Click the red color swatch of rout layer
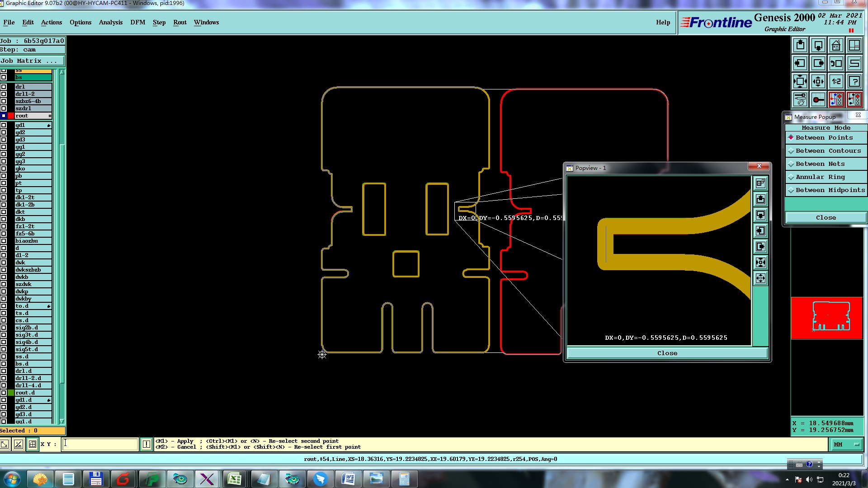 [x=11, y=116]
